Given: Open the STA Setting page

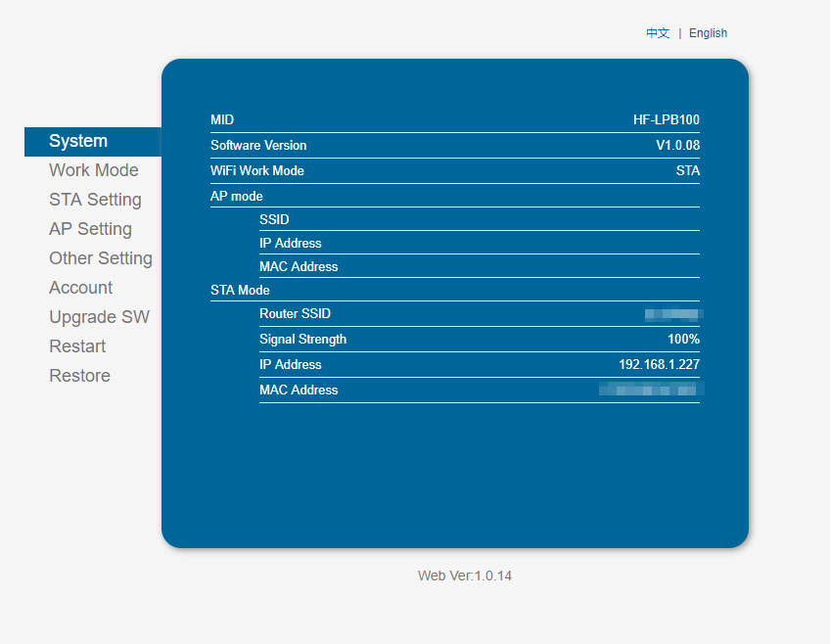Looking at the screenshot, I should point(95,200).
